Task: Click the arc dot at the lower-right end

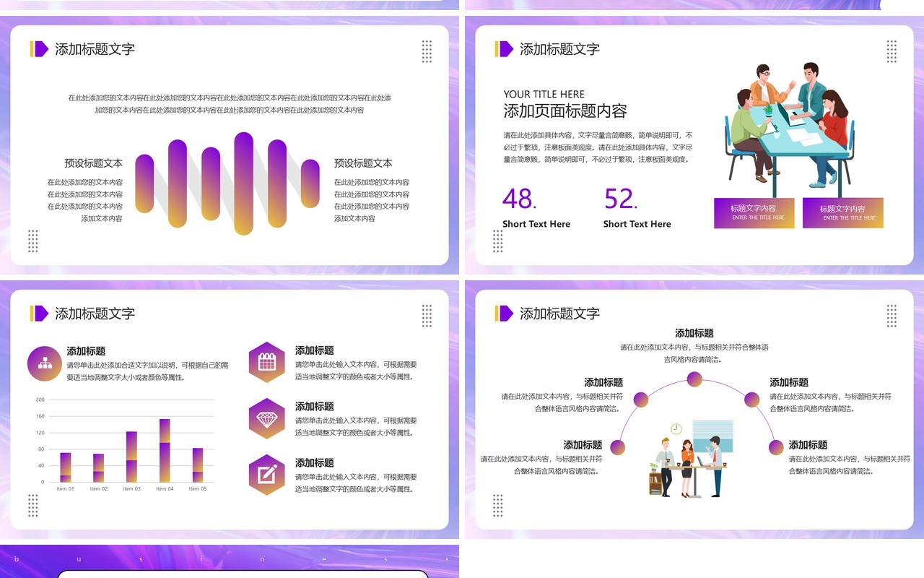Action: point(776,447)
